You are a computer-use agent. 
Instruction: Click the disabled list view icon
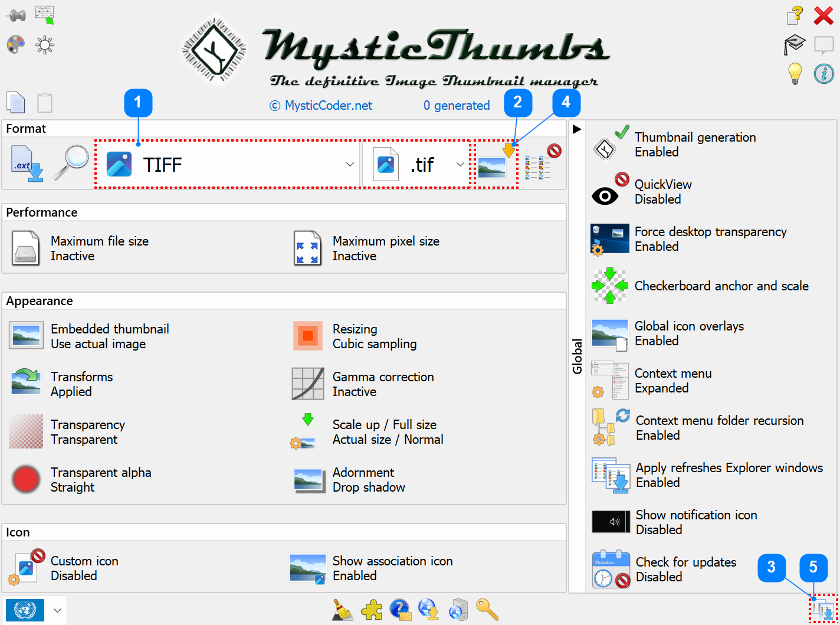[542, 163]
